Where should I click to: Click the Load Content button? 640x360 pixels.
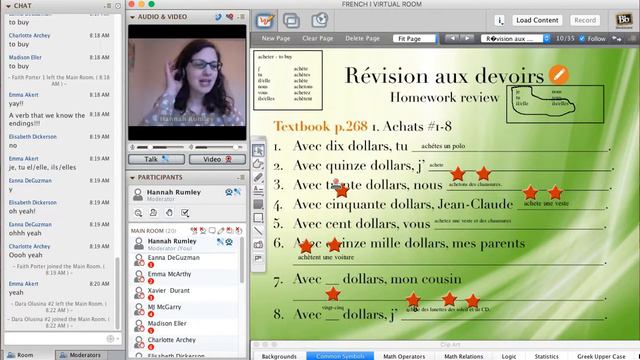click(x=537, y=20)
